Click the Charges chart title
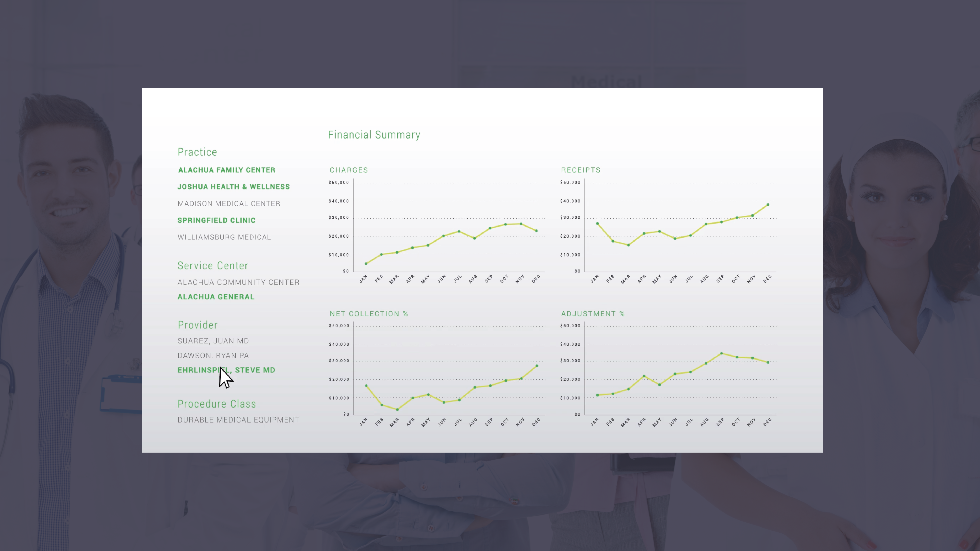 pyautogui.click(x=349, y=170)
